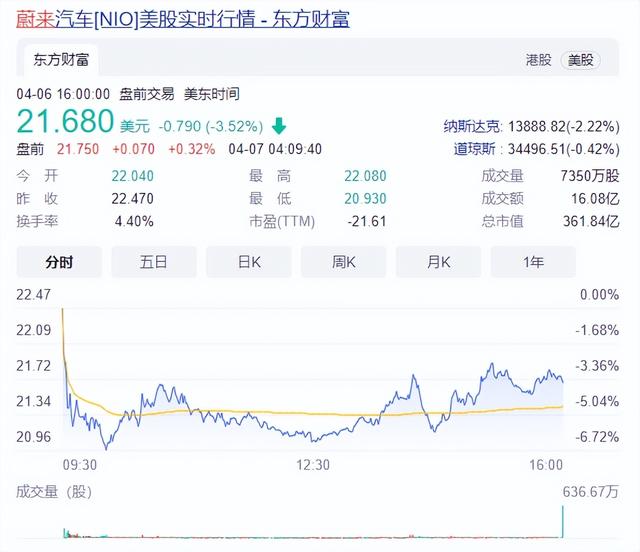This screenshot has height=552, width=640.
Task: Select the 1年 chart tab
Action: [x=533, y=262]
